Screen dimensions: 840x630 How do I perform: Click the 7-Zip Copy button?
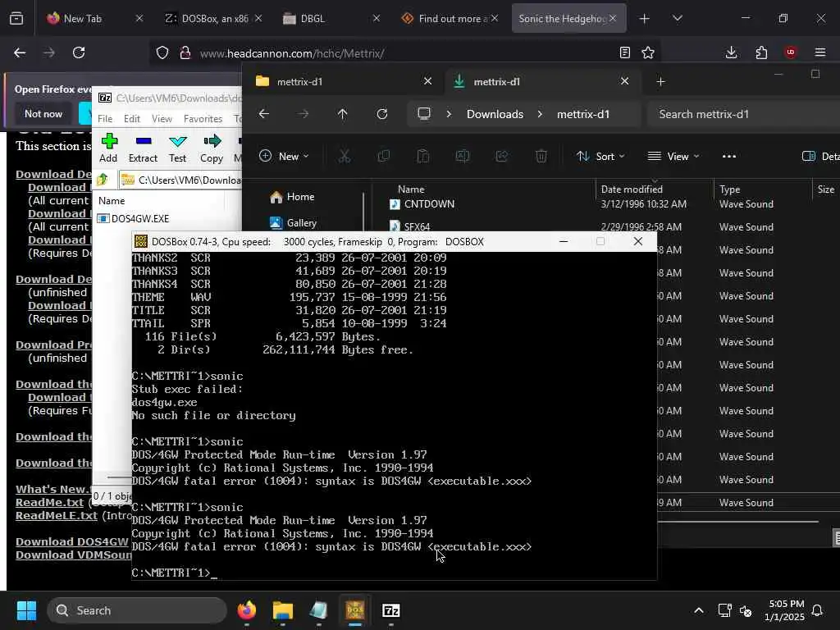tap(212, 148)
